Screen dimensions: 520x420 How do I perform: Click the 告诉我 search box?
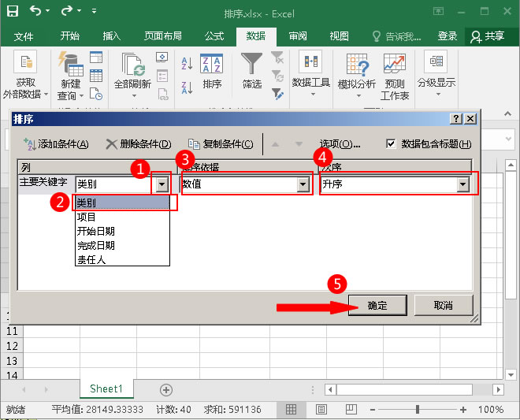(x=396, y=36)
